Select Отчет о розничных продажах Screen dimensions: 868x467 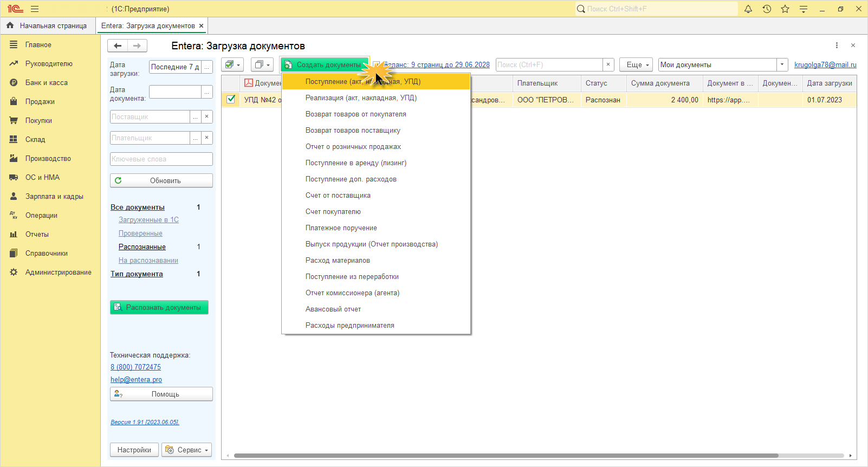[376, 147]
